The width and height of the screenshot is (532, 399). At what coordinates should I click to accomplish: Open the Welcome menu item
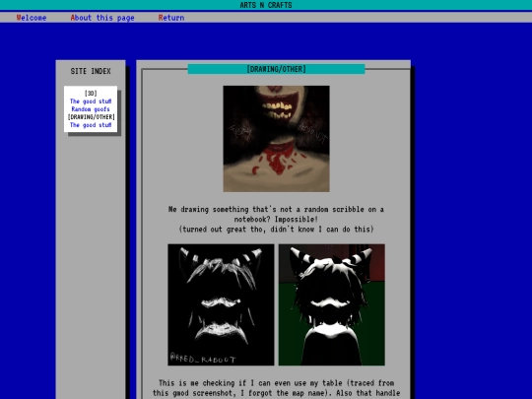click(32, 18)
